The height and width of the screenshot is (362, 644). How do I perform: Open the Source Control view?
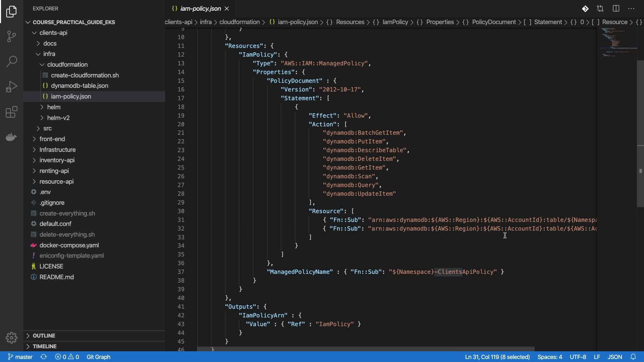coord(11,36)
